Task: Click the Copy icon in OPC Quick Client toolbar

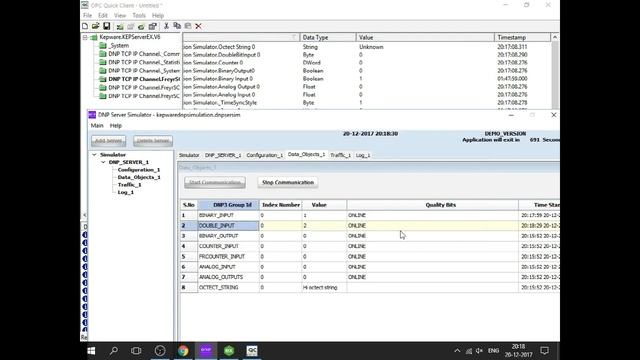Action: [177, 26]
